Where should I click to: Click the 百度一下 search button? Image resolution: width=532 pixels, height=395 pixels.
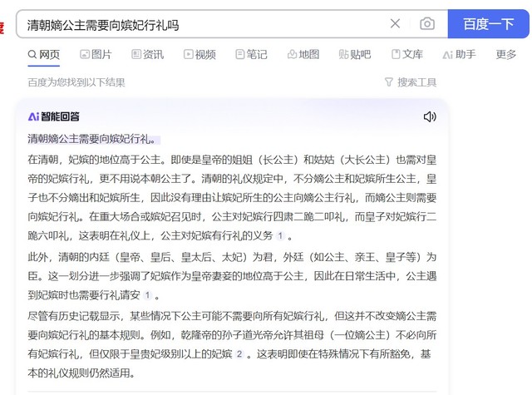pyautogui.click(x=488, y=23)
